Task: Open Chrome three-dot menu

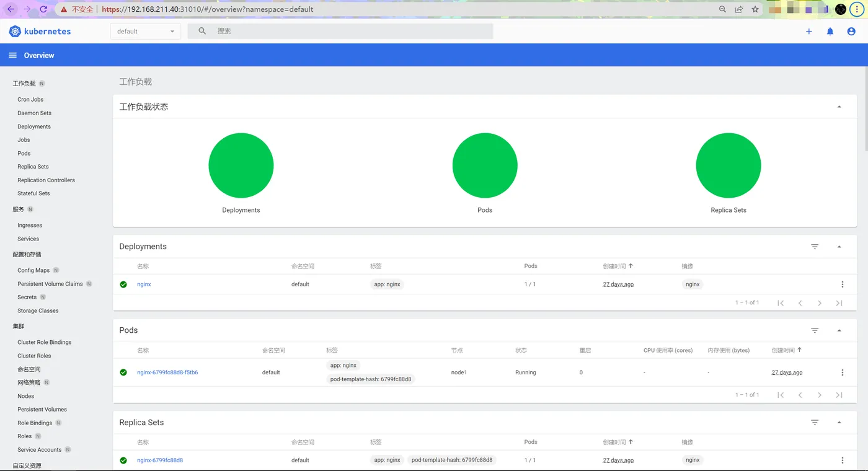Action: (857, 9)
